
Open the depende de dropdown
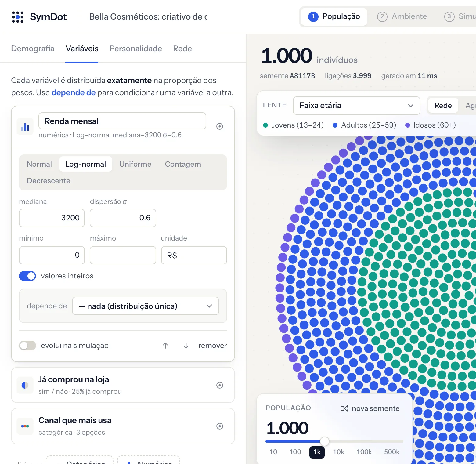pyautogui.click(x=146, y=306)
